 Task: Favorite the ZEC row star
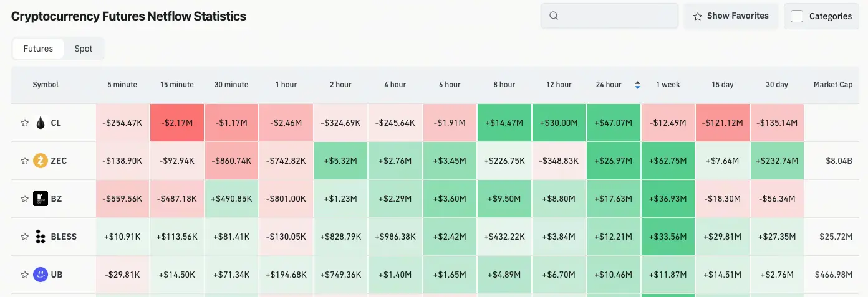(25, 161)
